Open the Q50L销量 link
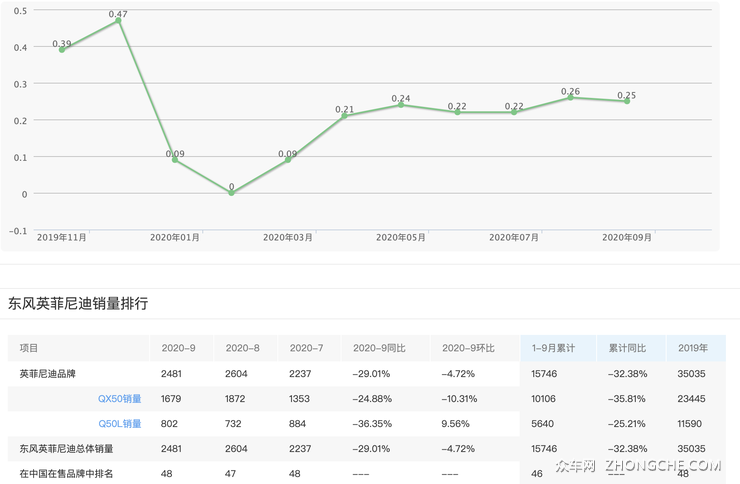Image resolution: width=740 pixels, height=484 pixels. (120, 423)
